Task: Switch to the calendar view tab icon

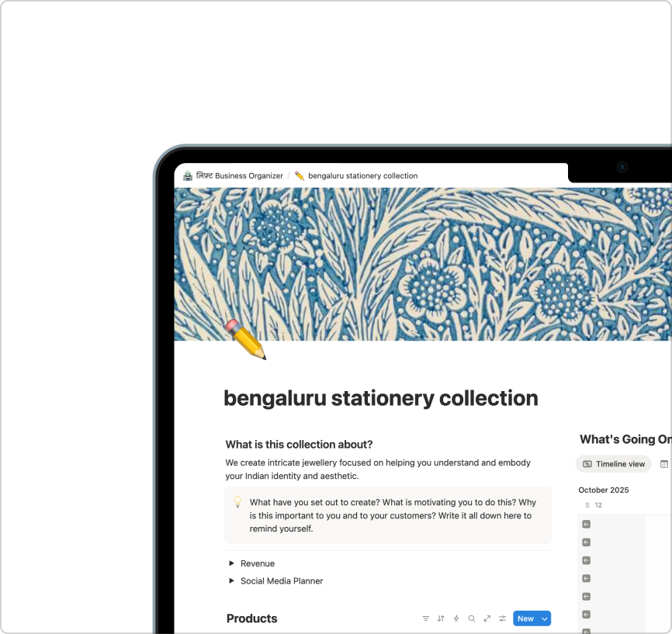Action: (664, 464)
